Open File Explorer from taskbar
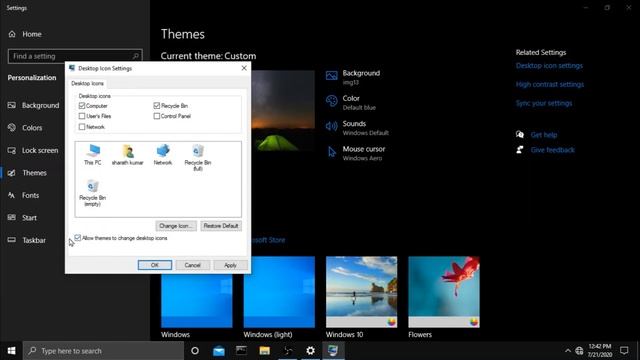 pyautogui.click(x=264, y=351)
